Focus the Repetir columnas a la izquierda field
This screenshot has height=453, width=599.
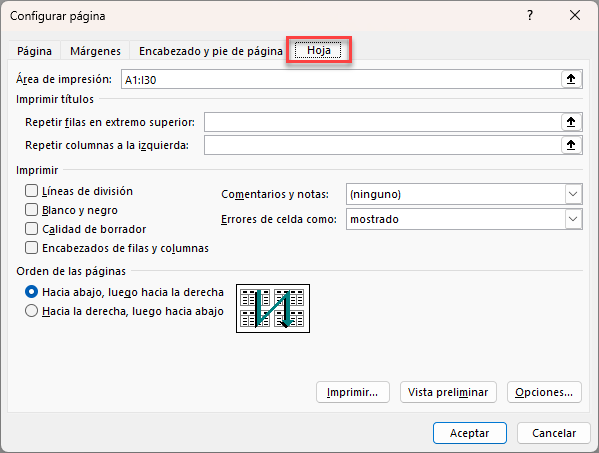382,145
